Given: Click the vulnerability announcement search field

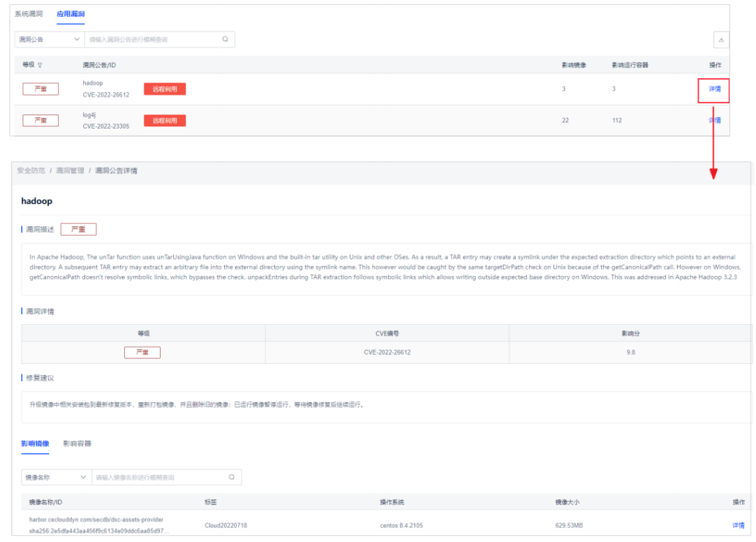Looking at the screenshot, I should click(x=152, y=40).
